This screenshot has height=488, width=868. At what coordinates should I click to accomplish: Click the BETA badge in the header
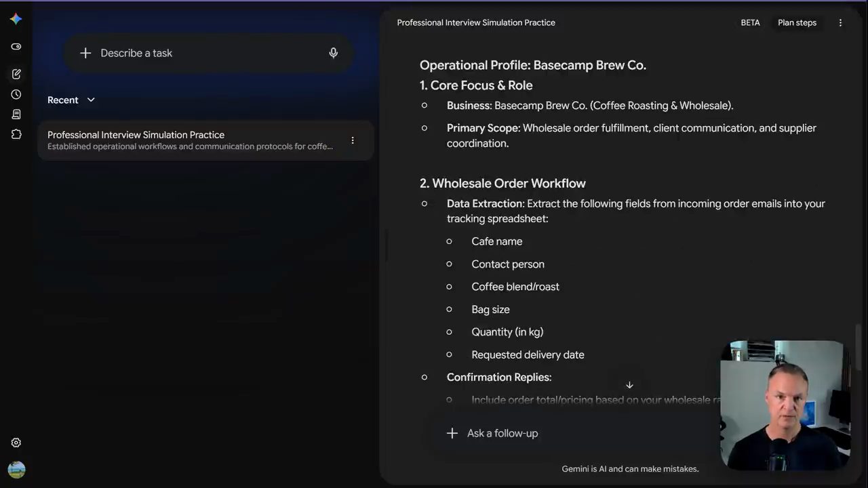pos(750,22)
